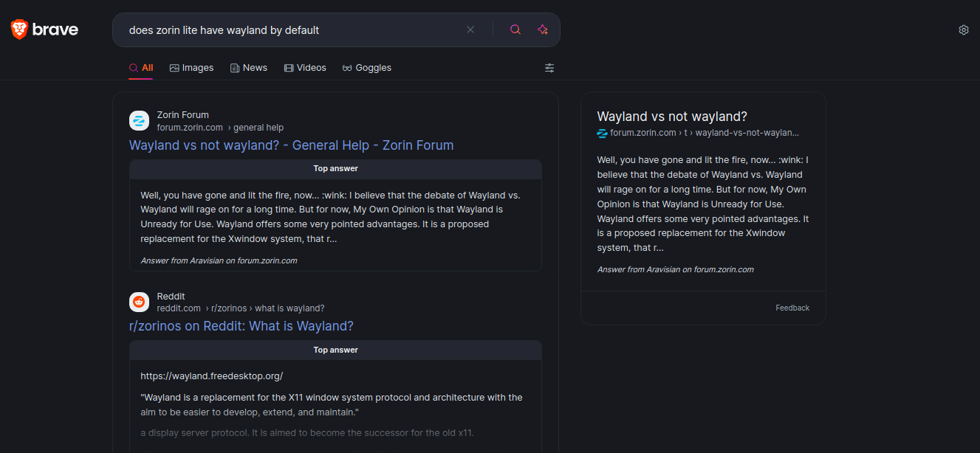Click 'Answer from Aravisian' in first result
The width and height of the screenshot is (980, 453).
click(219, 260)
